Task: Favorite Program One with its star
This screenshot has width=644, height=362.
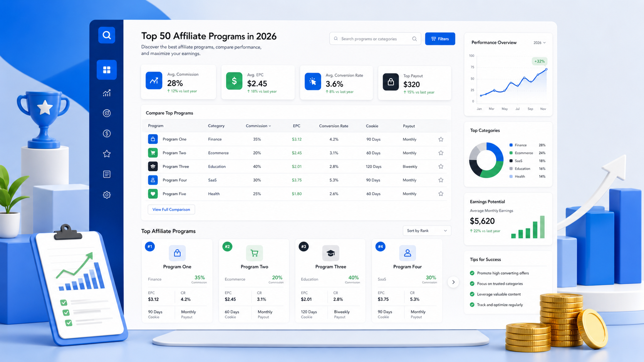Action: click(441, 139)
